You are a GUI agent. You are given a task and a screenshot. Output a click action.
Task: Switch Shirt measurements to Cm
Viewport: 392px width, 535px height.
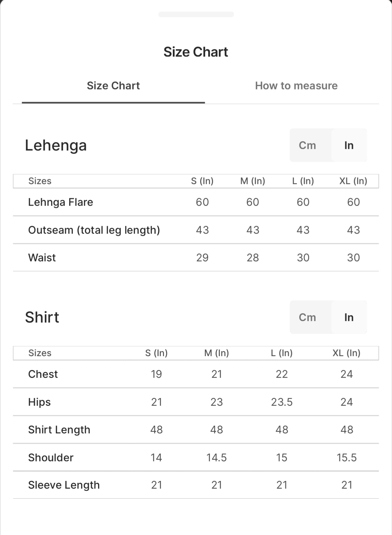pos(307,317)
